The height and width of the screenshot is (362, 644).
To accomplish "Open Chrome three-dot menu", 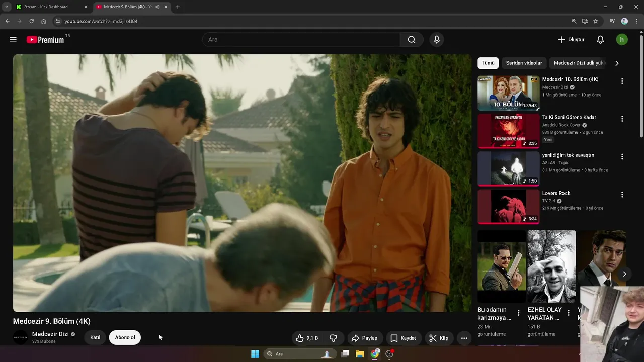I will coord(636,21).
